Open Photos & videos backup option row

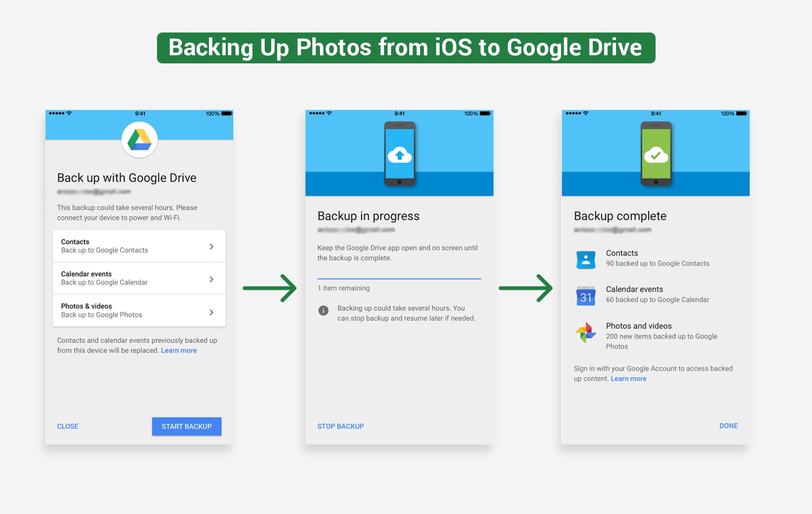pyautogui.click(x=139, y=310)
